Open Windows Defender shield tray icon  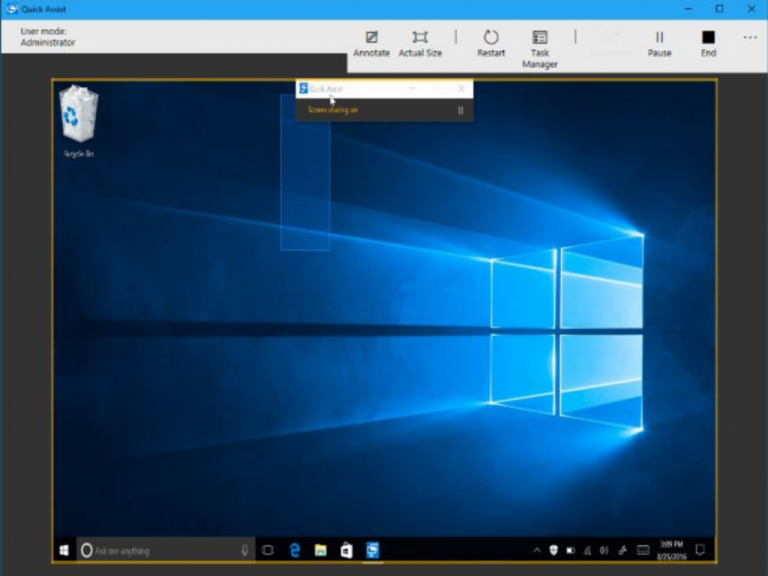tap(553, 551)
